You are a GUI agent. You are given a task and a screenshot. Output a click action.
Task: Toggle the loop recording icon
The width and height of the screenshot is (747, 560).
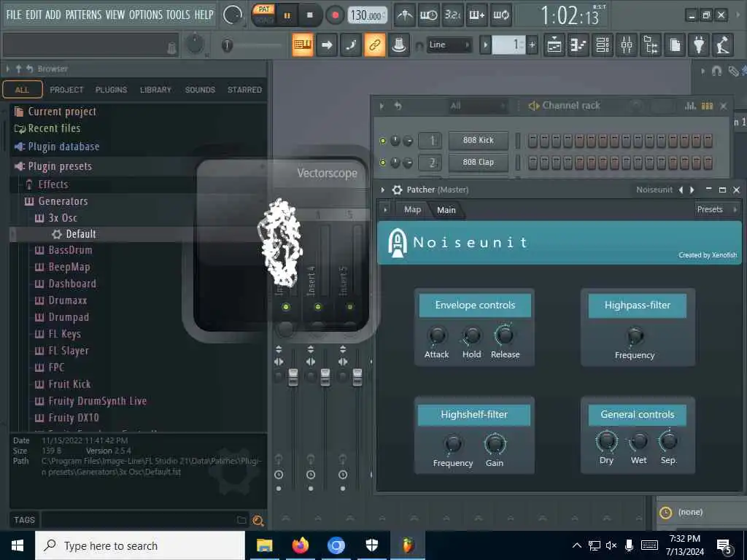(500, 15)
